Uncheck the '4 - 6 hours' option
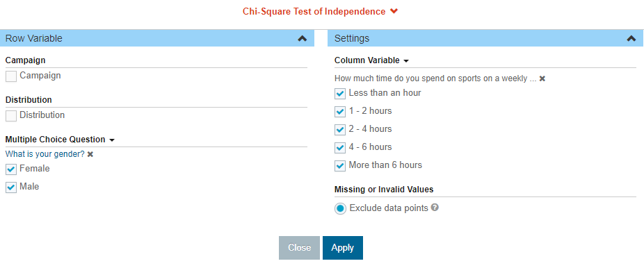This screenshot has width=644, height=268. coord(340,147)
